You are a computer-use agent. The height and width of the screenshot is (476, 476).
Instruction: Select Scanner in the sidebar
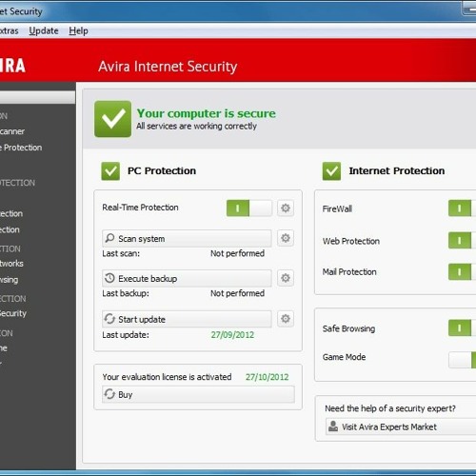[x=12, y=131]
